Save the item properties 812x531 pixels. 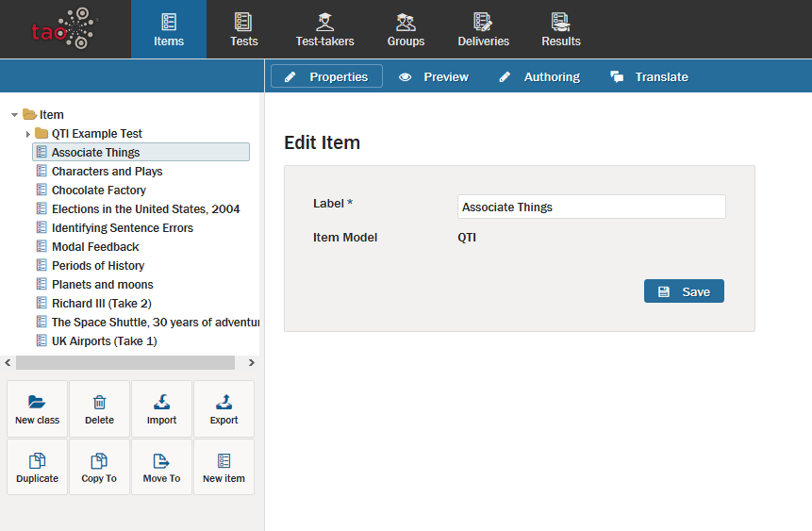point(684,291)
